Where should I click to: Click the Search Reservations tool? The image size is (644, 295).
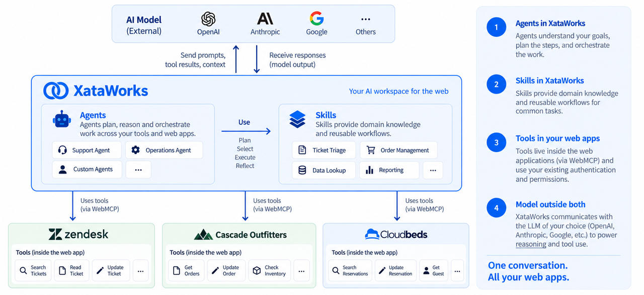[x=350, y=271]
